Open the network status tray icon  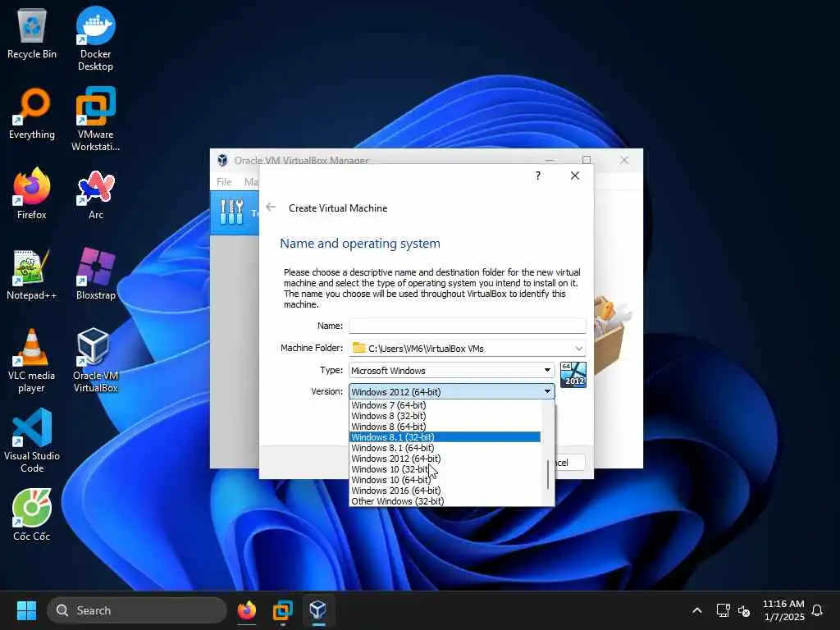click(724, 610)
